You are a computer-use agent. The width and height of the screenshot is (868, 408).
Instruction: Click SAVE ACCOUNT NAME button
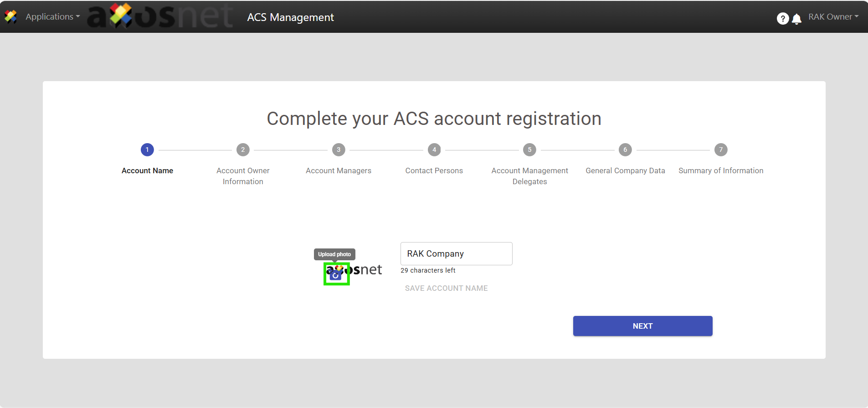[x=446, y=288]
